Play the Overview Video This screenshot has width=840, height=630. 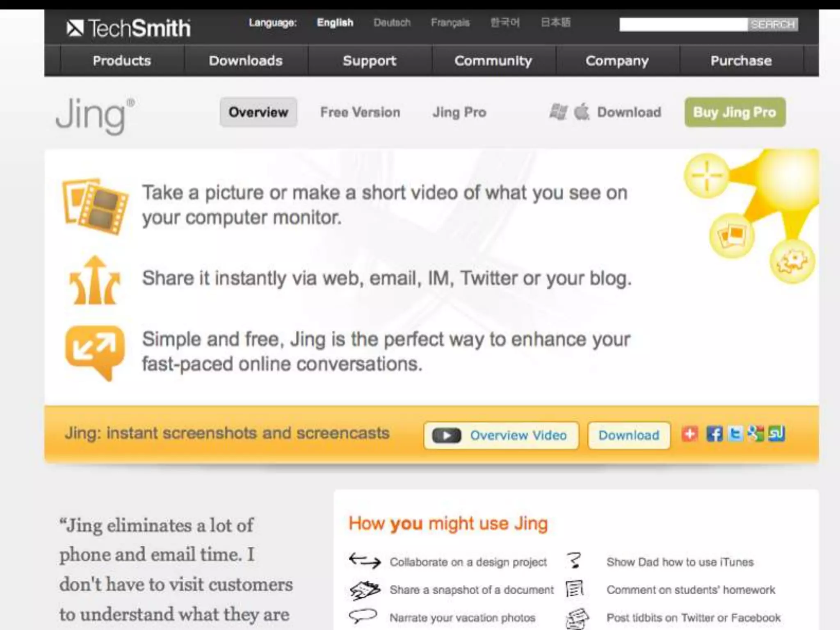coord(501,435)
